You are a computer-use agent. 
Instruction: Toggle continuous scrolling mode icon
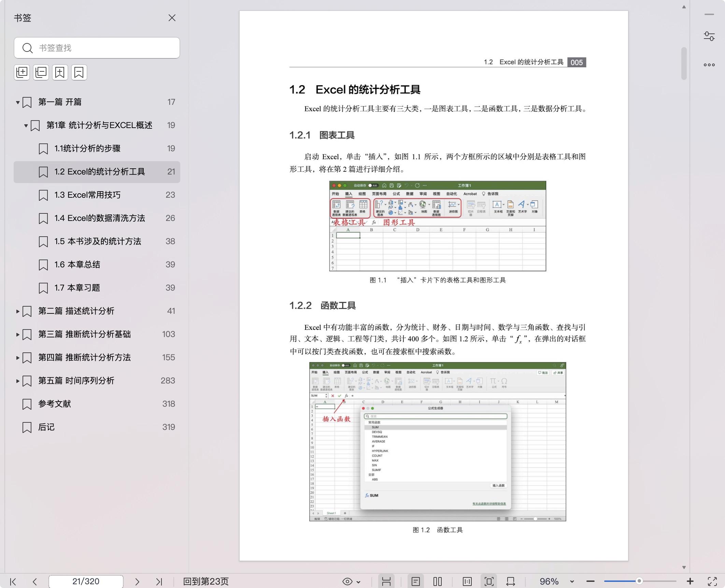pyautogui.click(x=386, y=581)
